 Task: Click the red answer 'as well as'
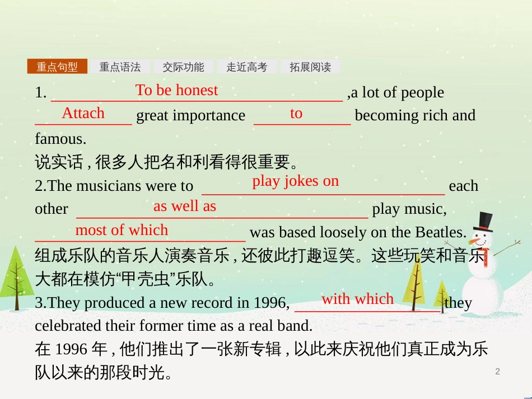click(185, 206)
